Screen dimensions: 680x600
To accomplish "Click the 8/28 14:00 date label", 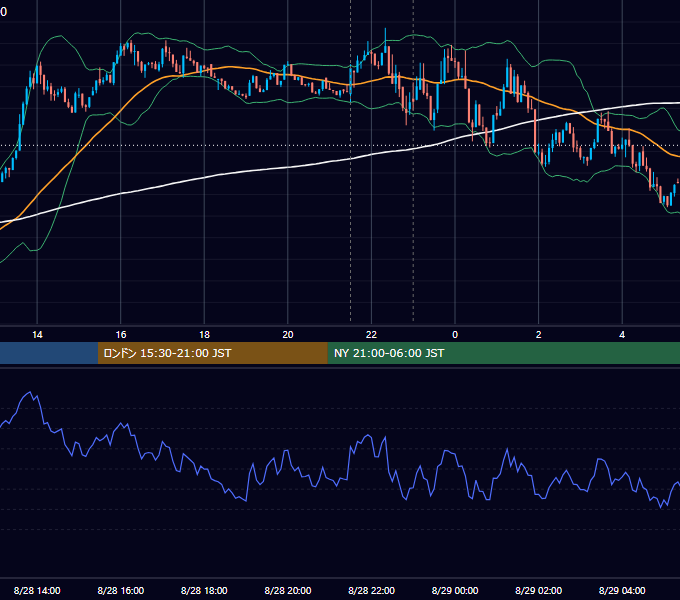I will pyautogui.click(x=37, y=590).
